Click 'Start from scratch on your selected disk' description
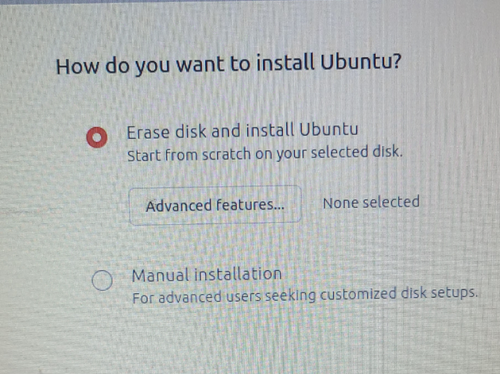 (x=265, y=153)
